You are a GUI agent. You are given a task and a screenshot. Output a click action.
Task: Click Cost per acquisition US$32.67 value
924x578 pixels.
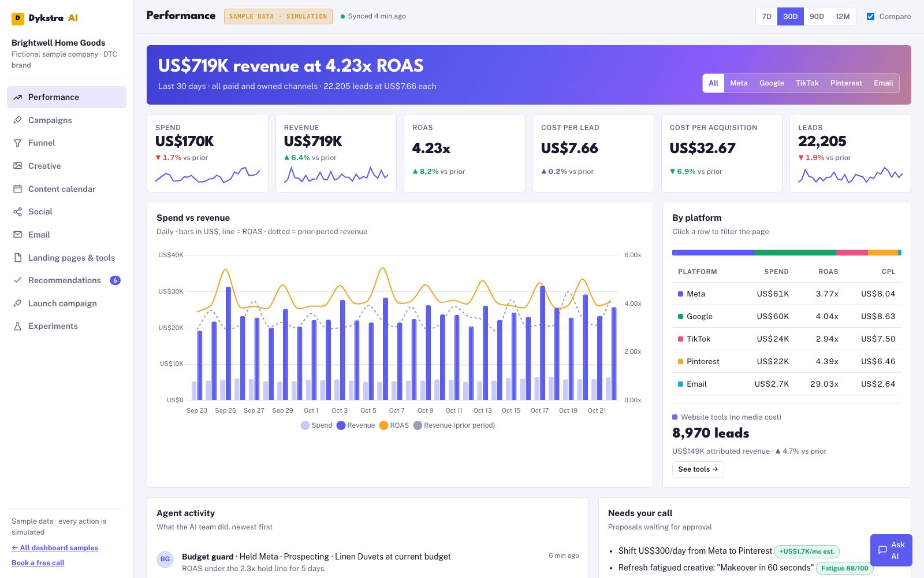(x=703, y=149)
